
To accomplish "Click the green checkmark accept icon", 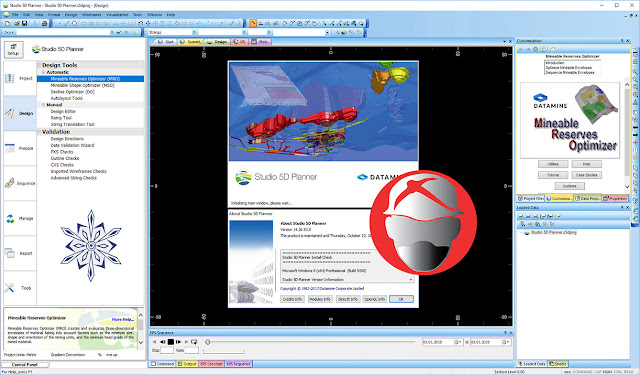I will coord(119,32).
